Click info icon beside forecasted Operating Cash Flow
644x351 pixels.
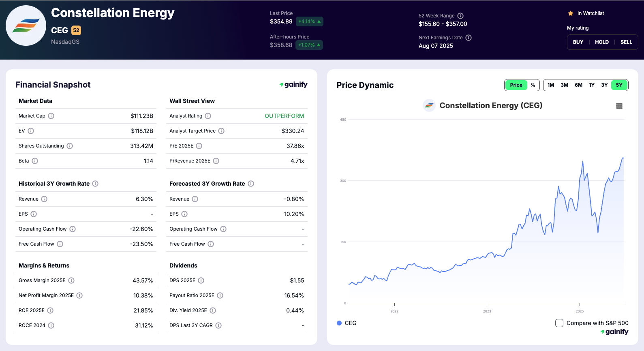[x=223, y=229]
